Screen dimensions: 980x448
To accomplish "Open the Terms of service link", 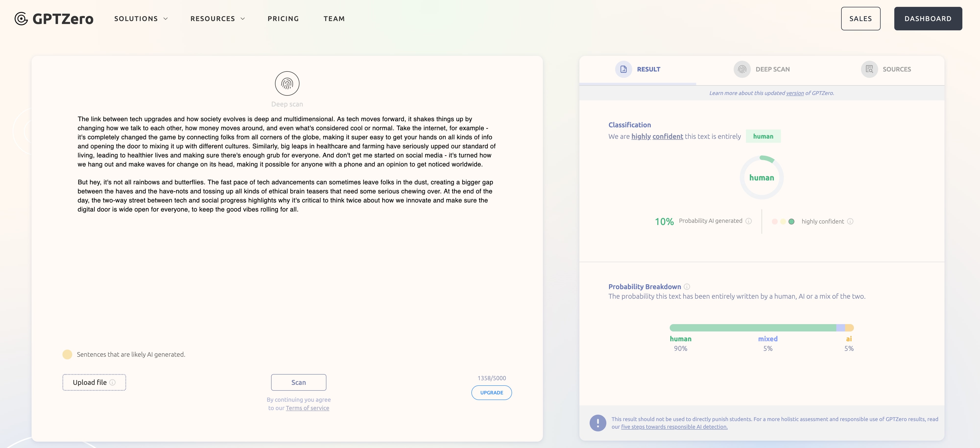I will tap(307, 408).
